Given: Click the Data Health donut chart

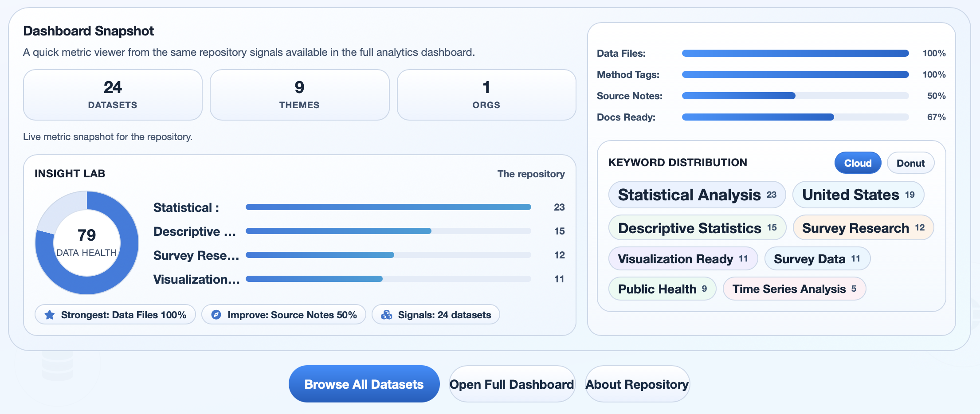Looking at the screenshot, I should tap(87, 242).
